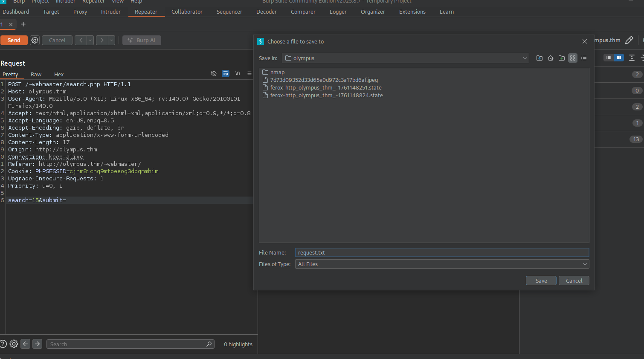
Task: Switch to the Proxy tab
Action: pos(80,12)
